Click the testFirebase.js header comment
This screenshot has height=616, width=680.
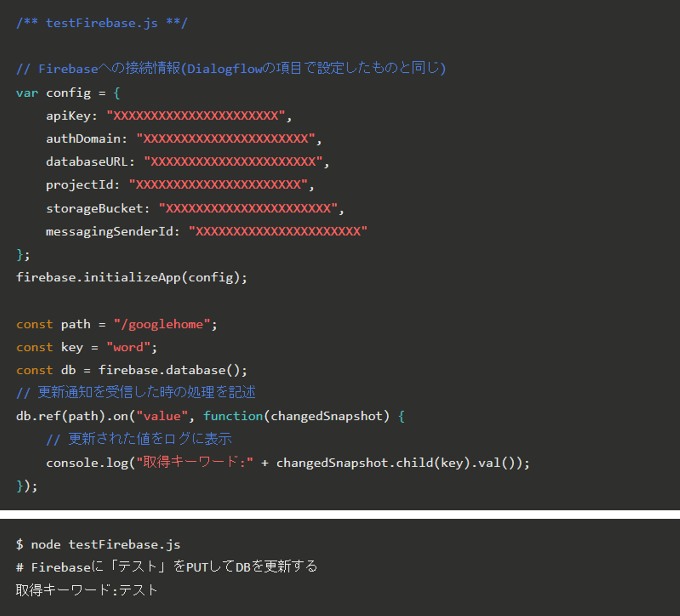102,23
